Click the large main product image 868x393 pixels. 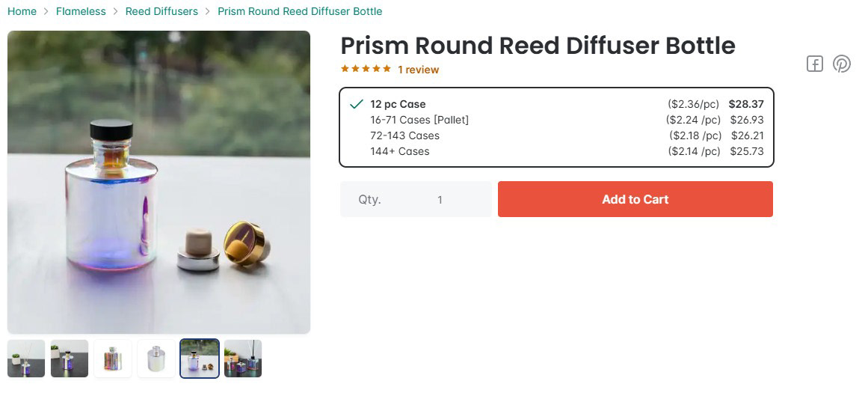158,182
